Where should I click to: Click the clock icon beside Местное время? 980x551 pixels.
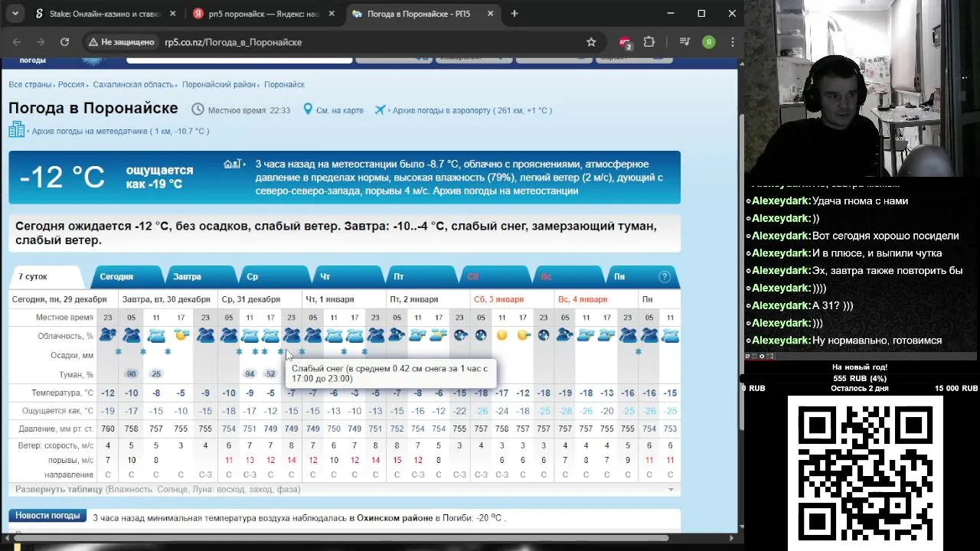pyautogui.click(x=198, y=109)
